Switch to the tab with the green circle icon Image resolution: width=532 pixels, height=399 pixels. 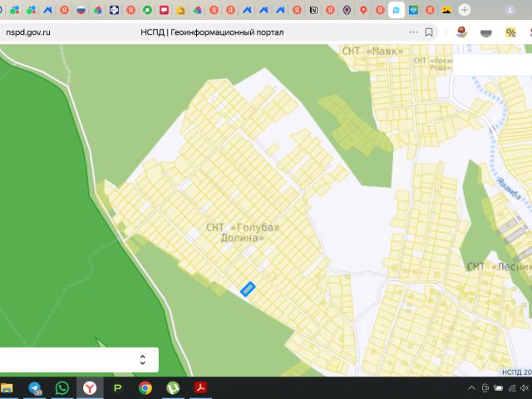pos(147,10)
